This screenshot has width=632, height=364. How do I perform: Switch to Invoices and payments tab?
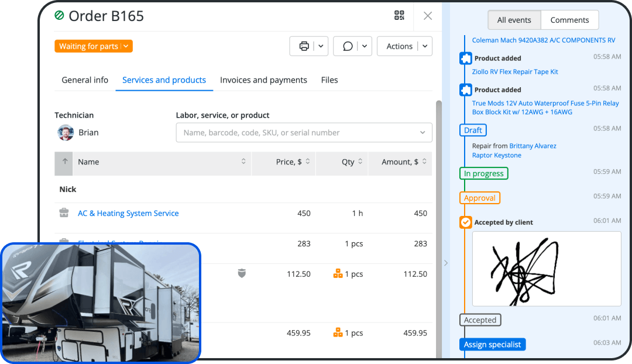[x=263, y=80]
